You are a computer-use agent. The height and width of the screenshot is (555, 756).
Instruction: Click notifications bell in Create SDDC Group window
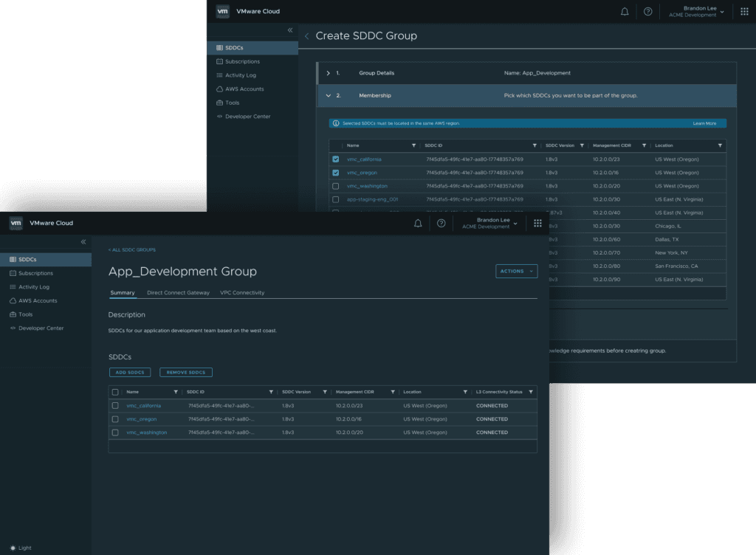(x=625, y=12)
